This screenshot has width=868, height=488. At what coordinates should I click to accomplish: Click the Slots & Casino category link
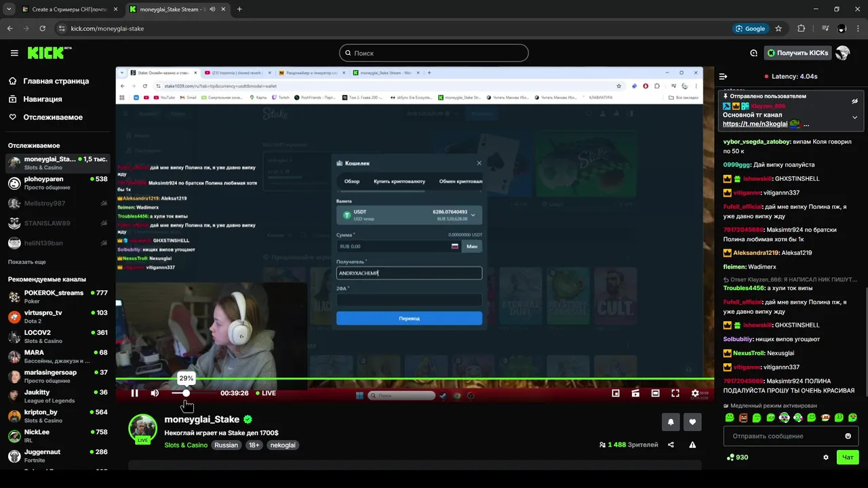[186, 445]
